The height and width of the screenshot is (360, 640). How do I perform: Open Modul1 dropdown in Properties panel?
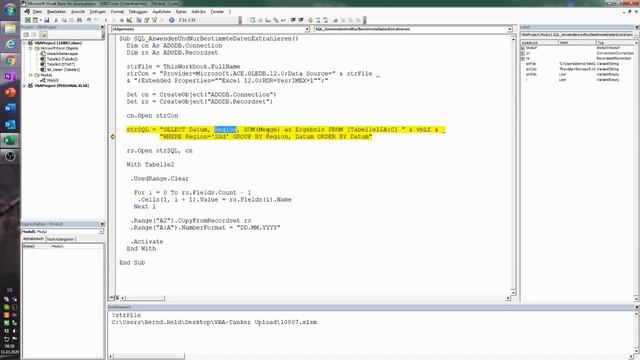pos(101,231)
